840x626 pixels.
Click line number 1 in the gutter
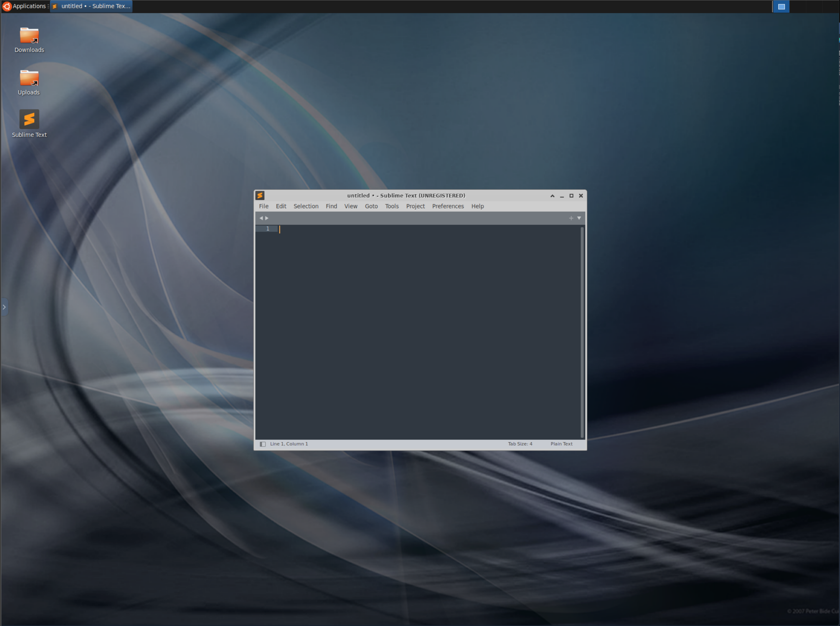click(x=268, y=228)
